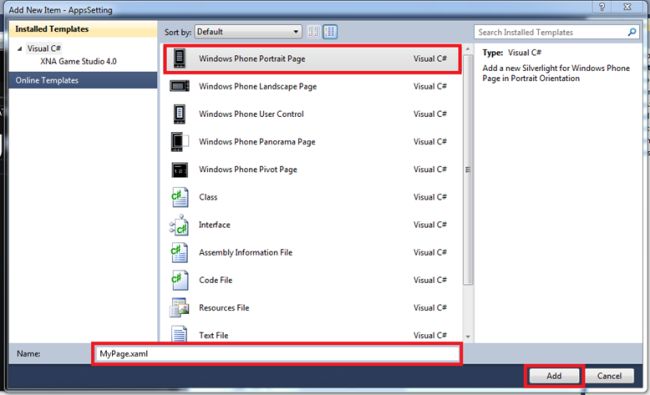This screenshot has width=650, height=395.
Task: Select the Text File template icon
Action: point(179,334)
